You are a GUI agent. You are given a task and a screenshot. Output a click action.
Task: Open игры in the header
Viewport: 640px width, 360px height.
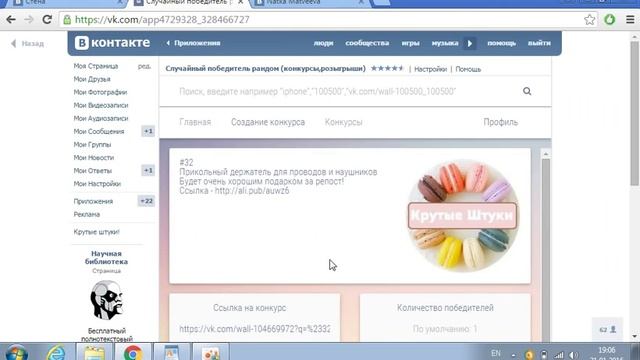pos(410,43)
